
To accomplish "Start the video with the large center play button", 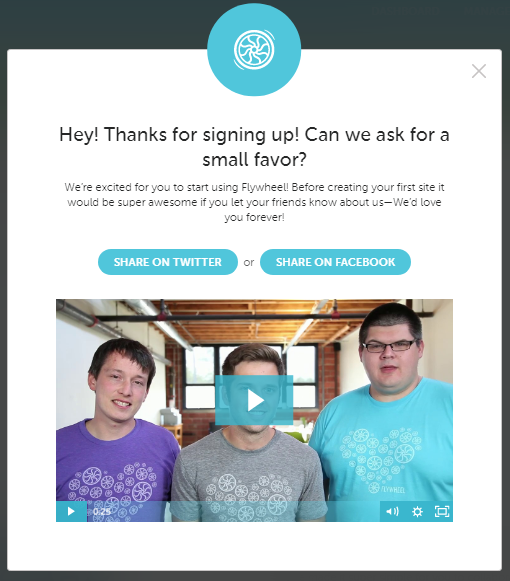I will click(254, 400).
